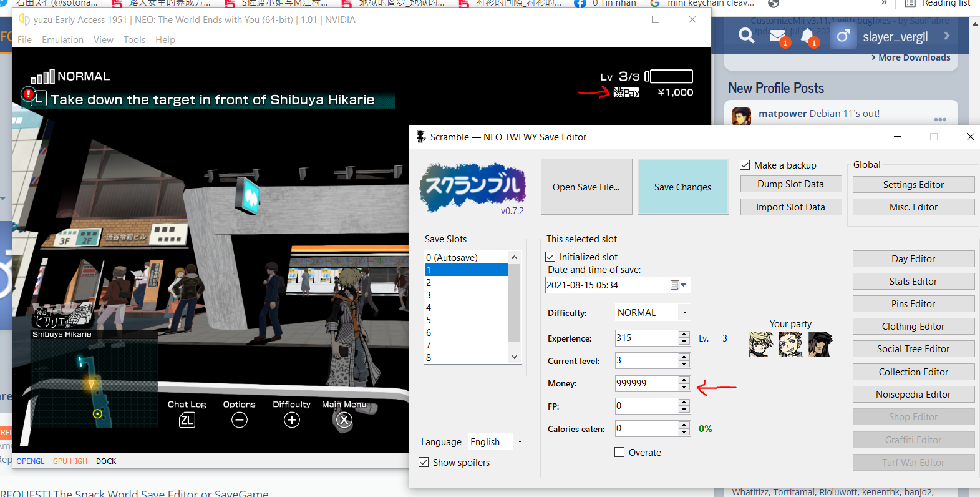This screenshot has height=497, width=980.
Task: Open the Settings Editor
Action: tap(913, 185)
